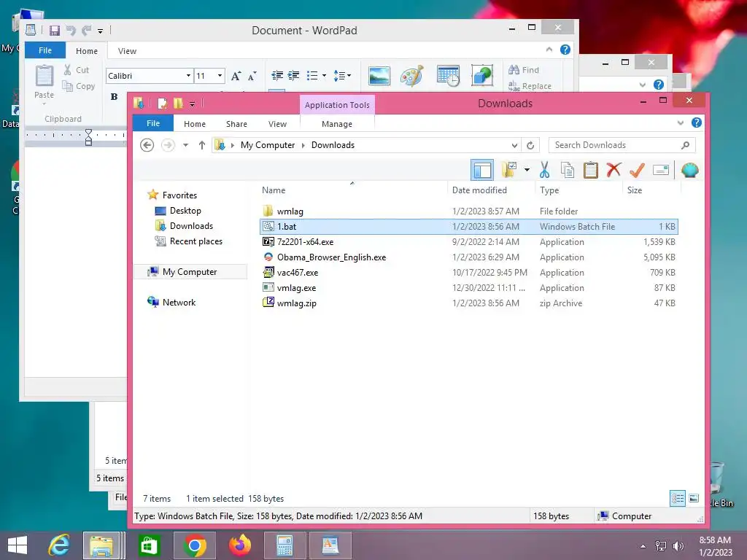Expand the Downloads ribbon chevron
This screenshot has height=560, width=747.
680,122
